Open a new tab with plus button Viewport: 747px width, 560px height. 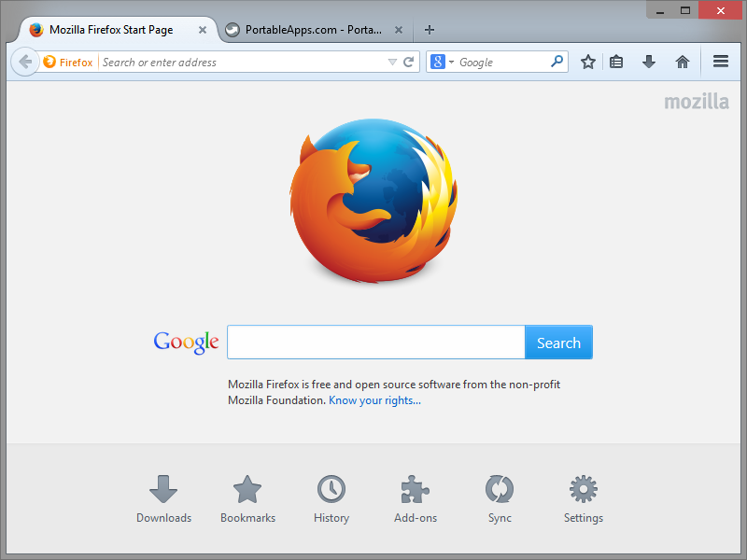click(x=430, y=30)
